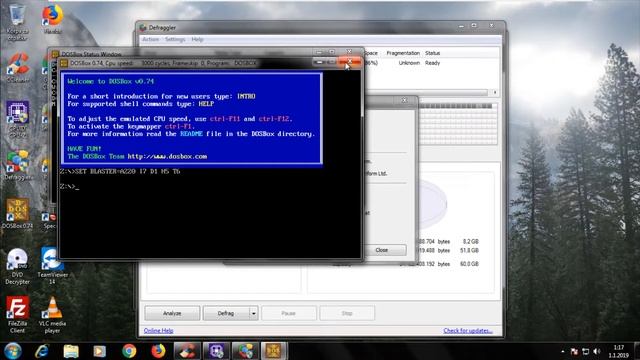The height and width of the screenshot is (360, 640).
Task: Open the CPU chip desktop shortcut
Action: point(17,118)
